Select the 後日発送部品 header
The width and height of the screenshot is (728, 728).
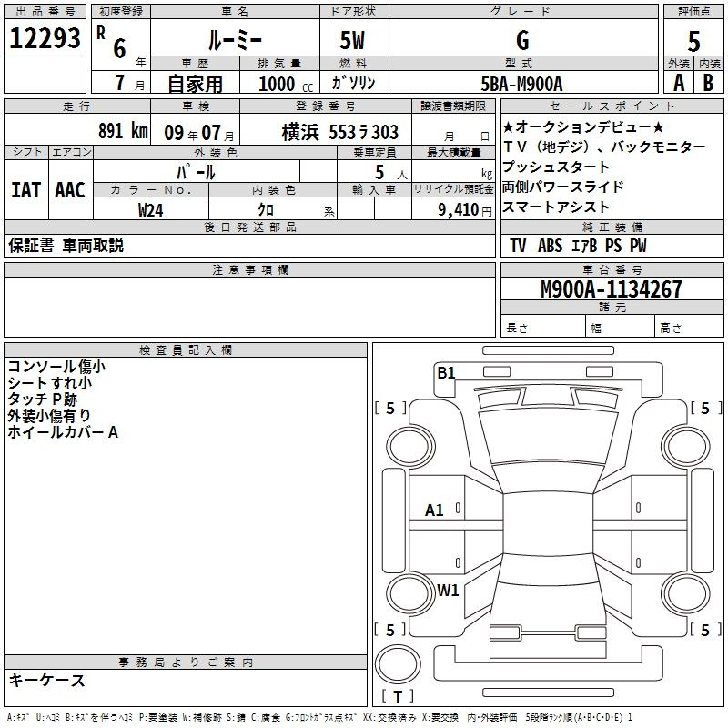(x=249, y=227)
